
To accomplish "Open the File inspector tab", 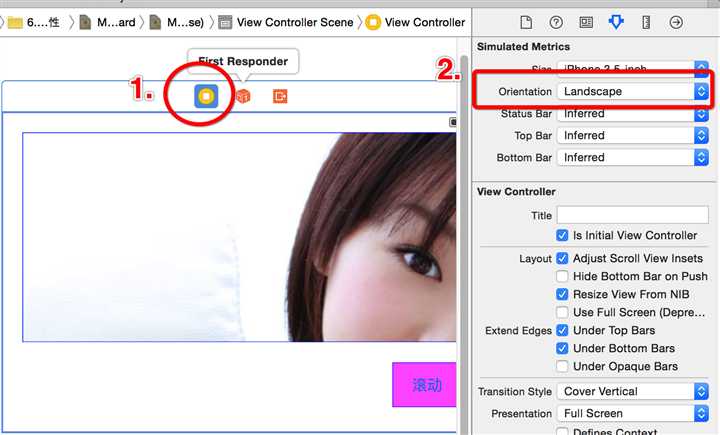I will coord(526,22).
